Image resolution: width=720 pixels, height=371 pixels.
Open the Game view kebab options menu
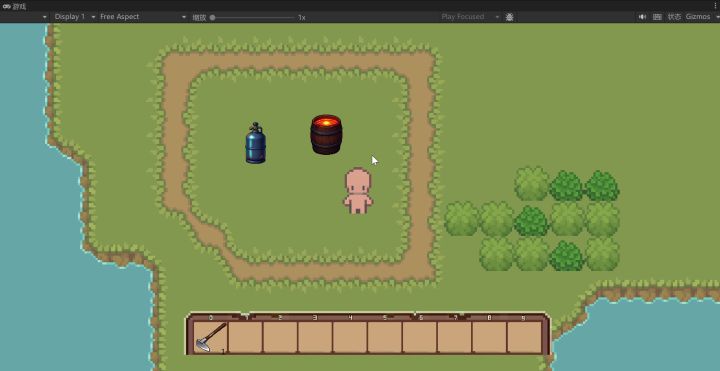pyautogui.click(x=715, y=6)
